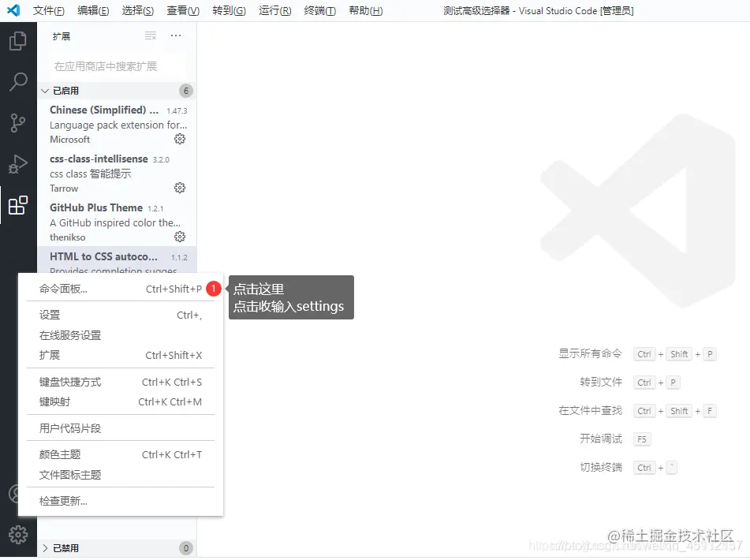
Task: Open the 帮助(H) menu
Action: 366,10
